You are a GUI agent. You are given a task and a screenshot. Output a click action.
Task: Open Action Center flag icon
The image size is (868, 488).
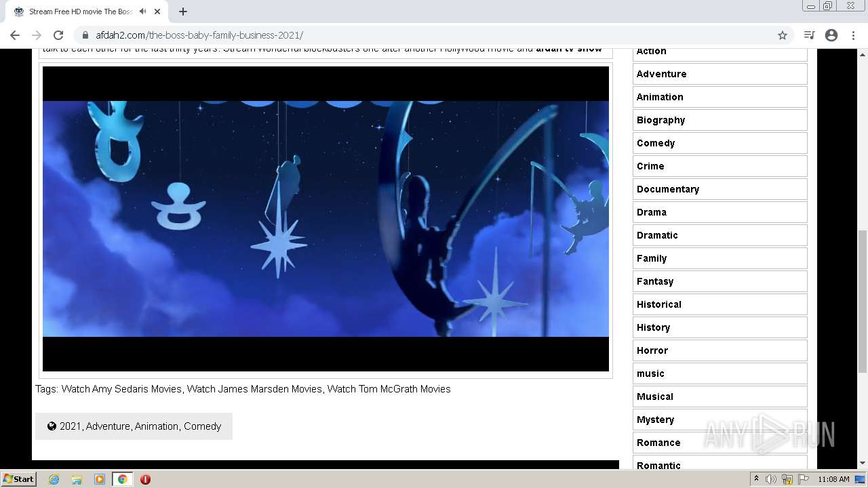click(x=804, y=479)
